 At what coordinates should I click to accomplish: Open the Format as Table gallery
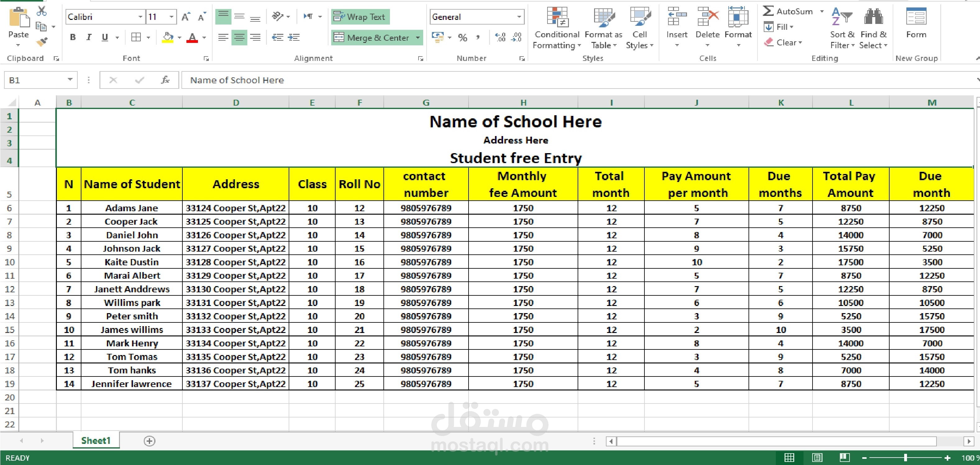[x=603, y=28]
